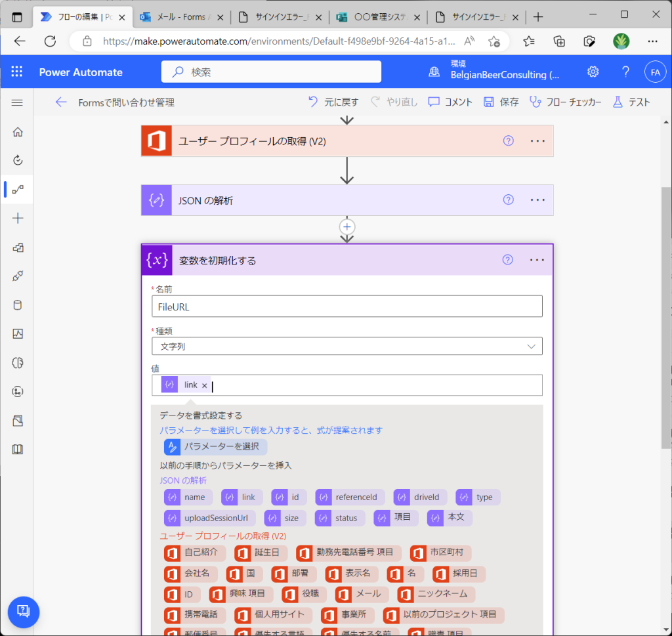Expand the JSON の解析 action card

point(347,200)
